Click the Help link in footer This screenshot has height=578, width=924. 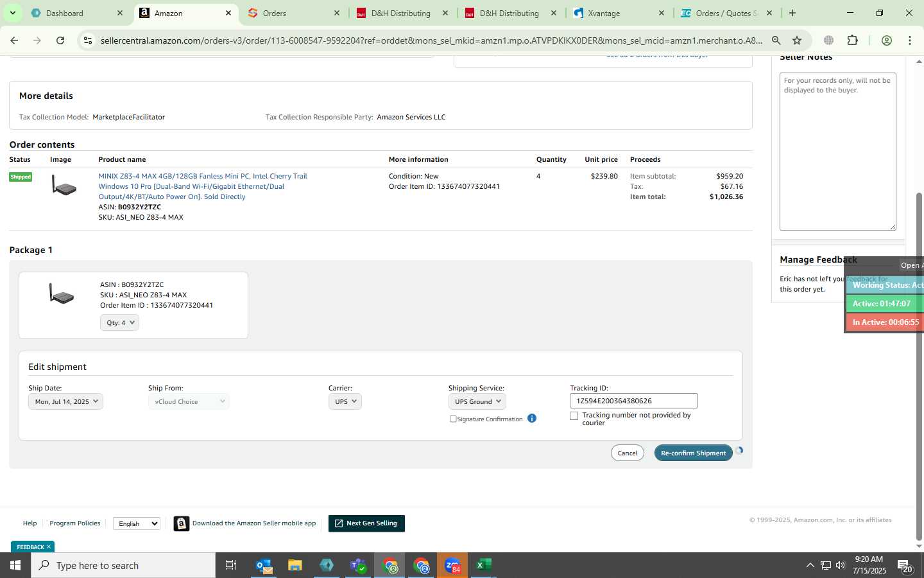tap(30, 523)
